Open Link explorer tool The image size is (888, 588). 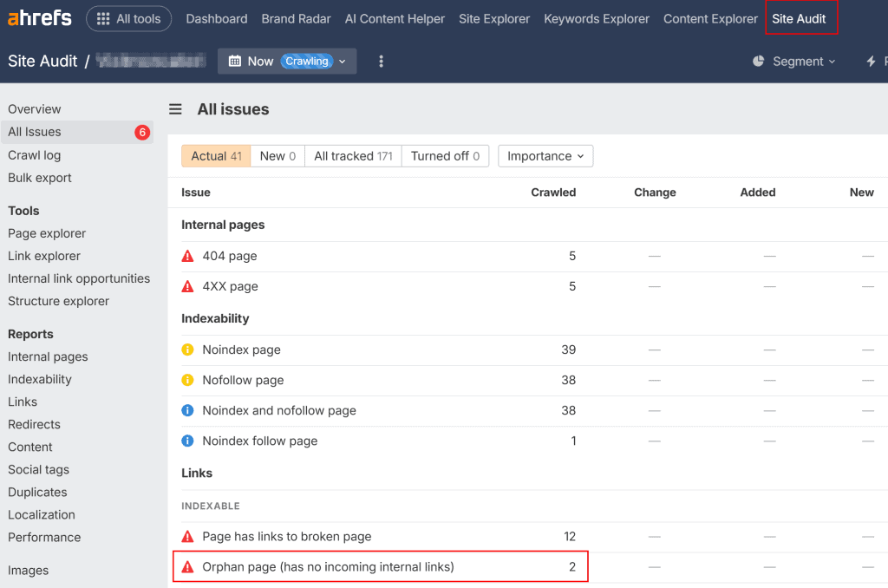(44, 256)
